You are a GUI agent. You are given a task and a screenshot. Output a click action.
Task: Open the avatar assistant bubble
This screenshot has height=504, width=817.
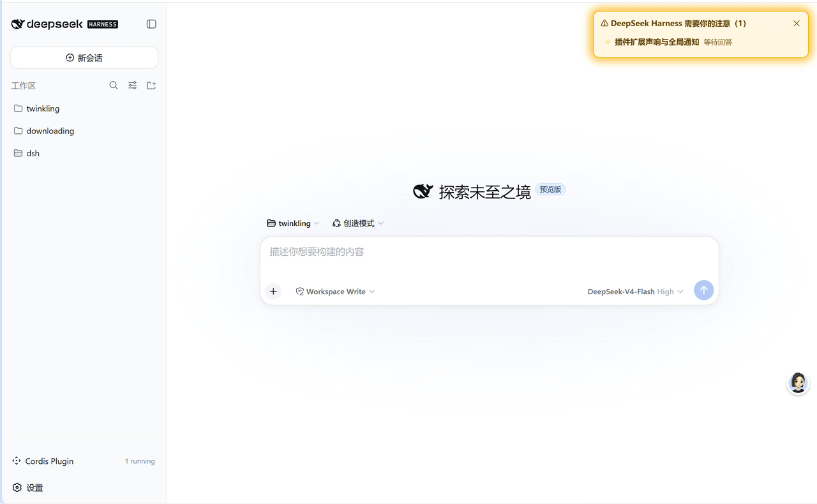[798, 383]
